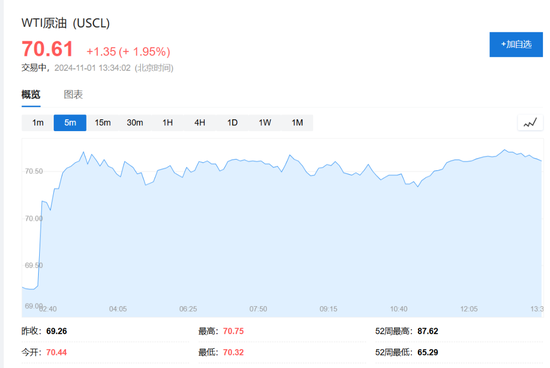Screen dimensions: 550x368
Task: Switch to the 图表 tab
Action: [73, 94]
